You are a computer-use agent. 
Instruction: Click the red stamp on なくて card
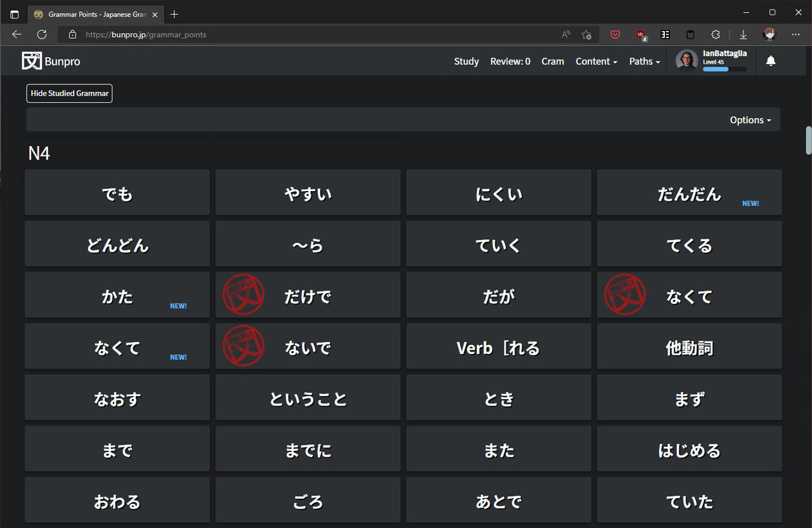(625, 294)
